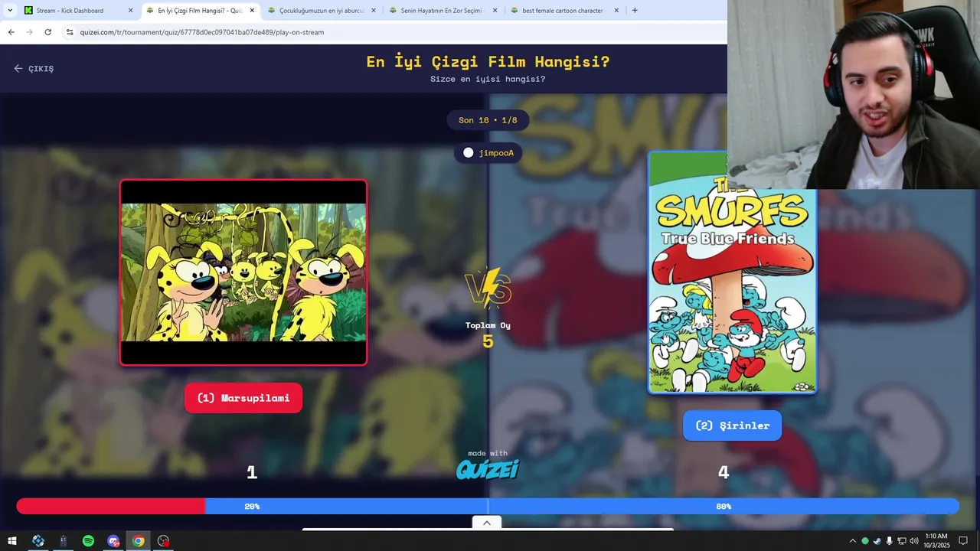Viewport: 980px width, 551px height.
Task: Switch to Chrome in the taskbar
Action: tap(138, 541)
